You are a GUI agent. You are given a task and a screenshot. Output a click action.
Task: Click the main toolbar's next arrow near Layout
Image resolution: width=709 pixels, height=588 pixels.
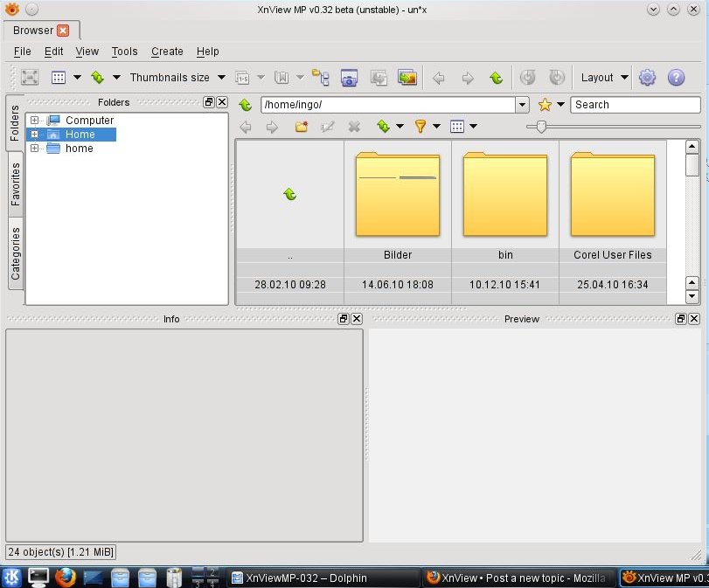click(468, 78)
